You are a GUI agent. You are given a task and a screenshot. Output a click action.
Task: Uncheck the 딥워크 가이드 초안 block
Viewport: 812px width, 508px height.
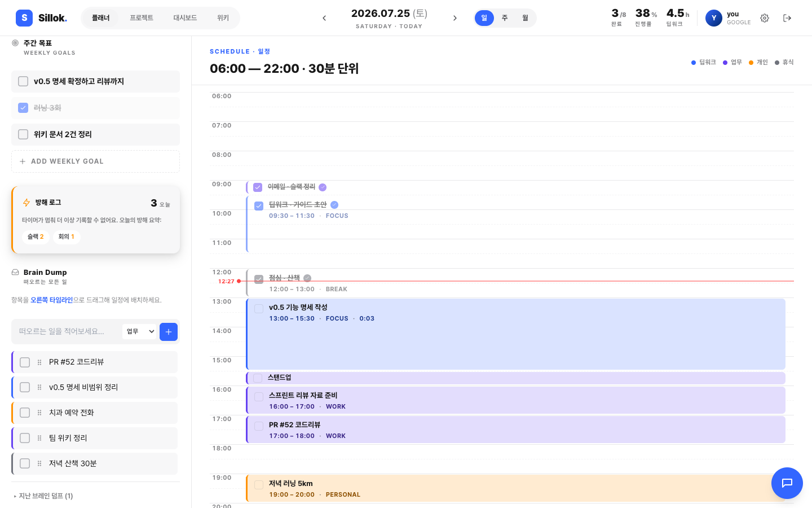(259, 206)
